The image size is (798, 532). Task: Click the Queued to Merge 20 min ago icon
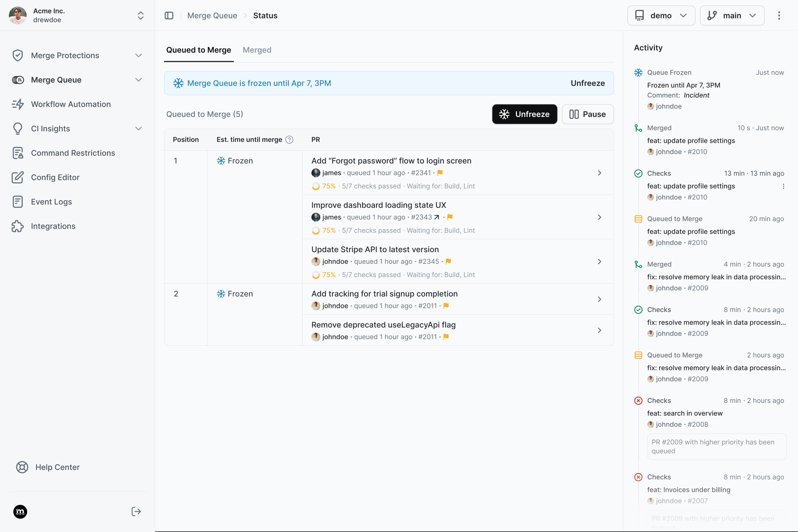coord(638,219)
